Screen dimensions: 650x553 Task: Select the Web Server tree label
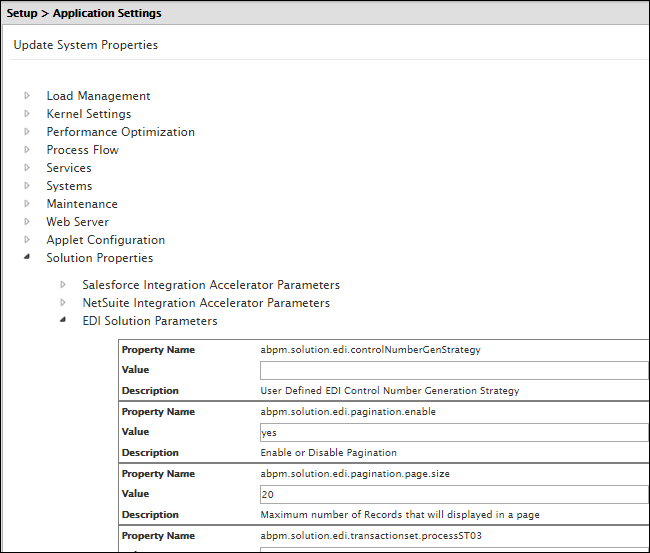click(78, 222)
